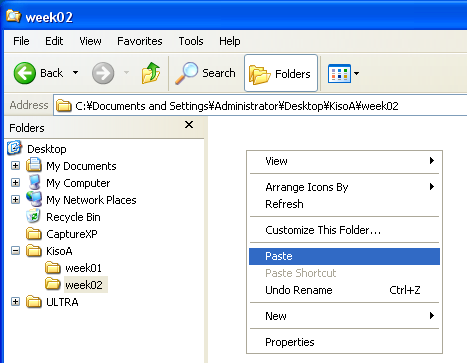Open Arrange Icons By submenu
The width and height of the screenshot is (467, 363).
coord(344,187)
